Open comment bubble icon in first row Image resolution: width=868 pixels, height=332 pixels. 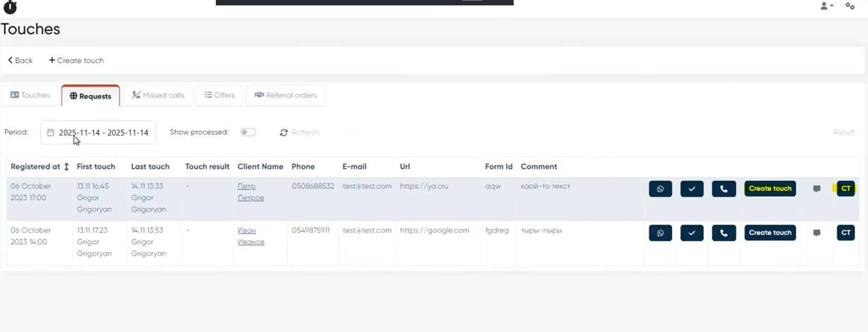pyautogui.click(x=817, y=189)
